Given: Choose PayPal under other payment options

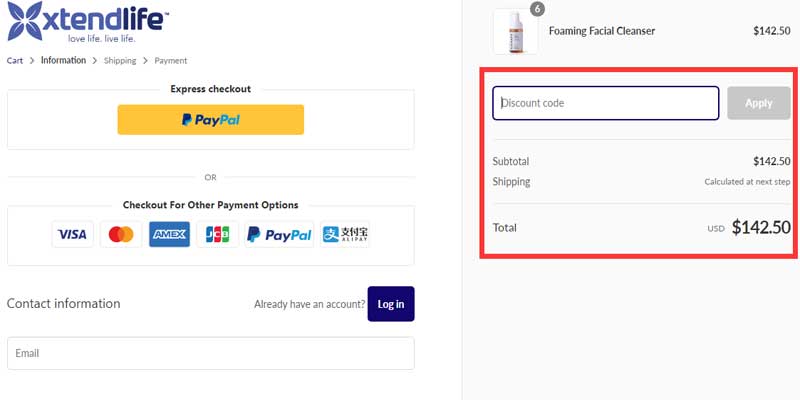Looking at the screenshot, I should [279, 234].
